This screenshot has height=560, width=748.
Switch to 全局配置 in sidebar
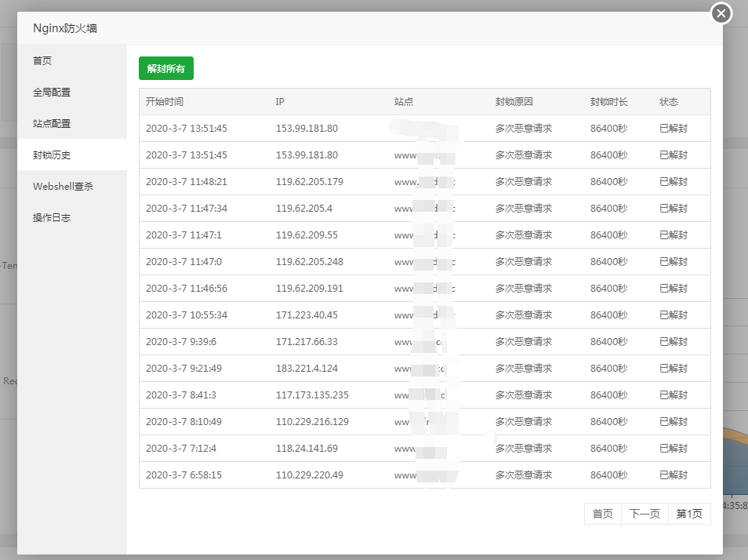[52, 92]
